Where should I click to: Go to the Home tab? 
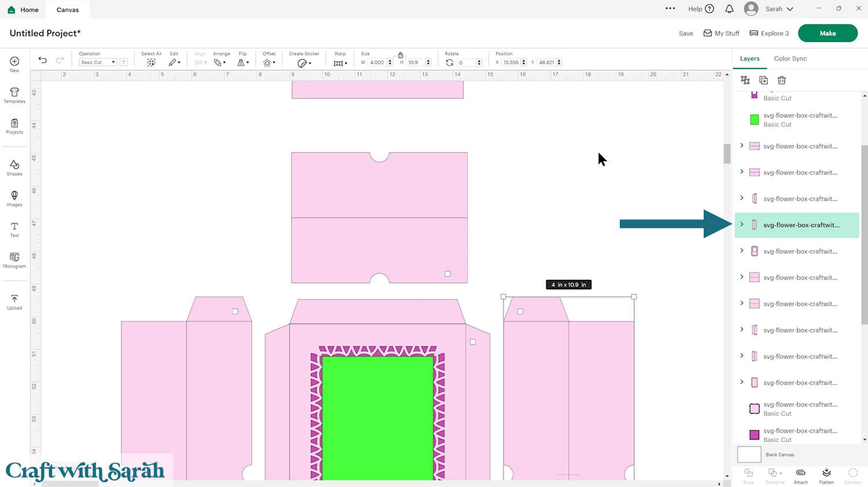23,10
